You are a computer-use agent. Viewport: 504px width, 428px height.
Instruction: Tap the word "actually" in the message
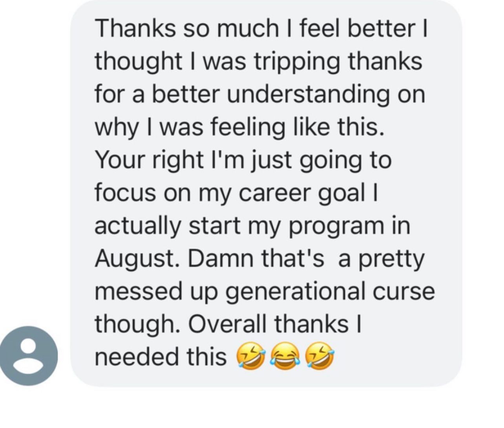click(139, 227)
